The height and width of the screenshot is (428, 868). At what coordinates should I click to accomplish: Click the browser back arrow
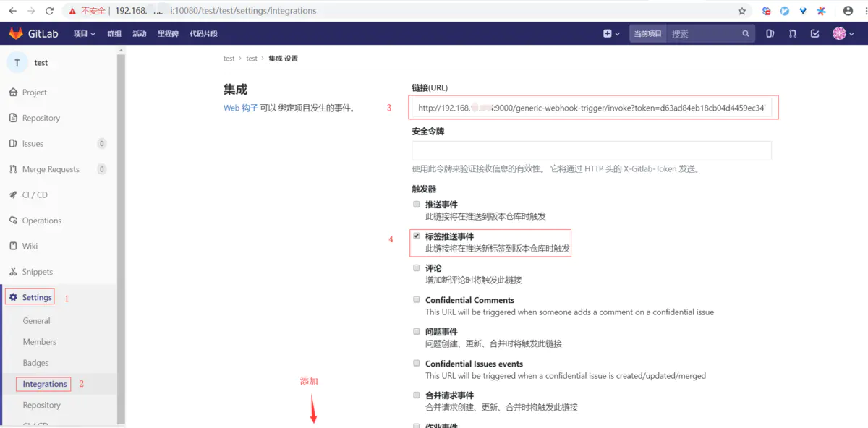click(x=12, y=11)
